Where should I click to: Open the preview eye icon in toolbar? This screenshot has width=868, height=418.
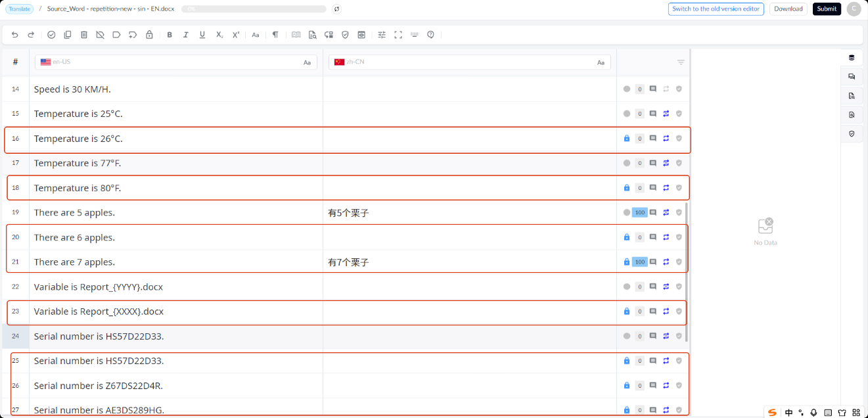pyautogui.click(x=361, y=35)
